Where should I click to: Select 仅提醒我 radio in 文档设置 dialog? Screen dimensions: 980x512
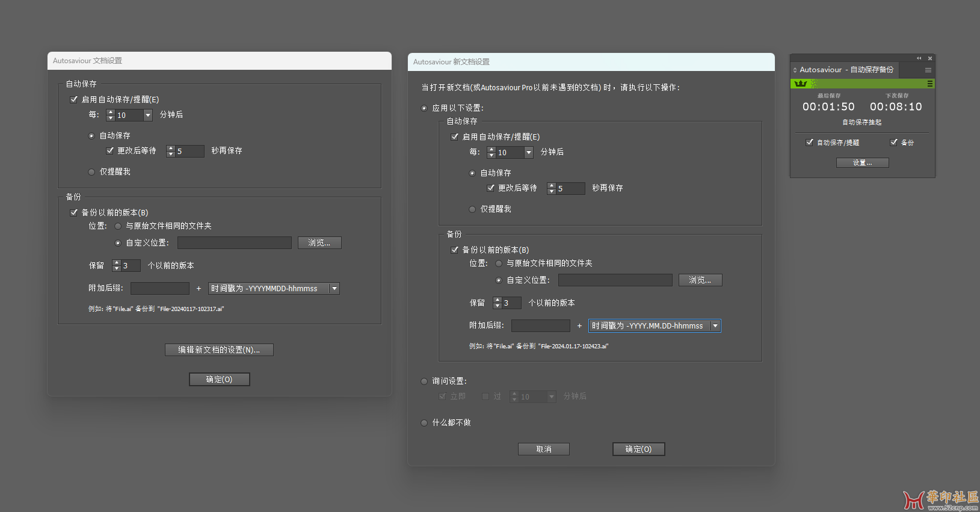coord(91,172)
